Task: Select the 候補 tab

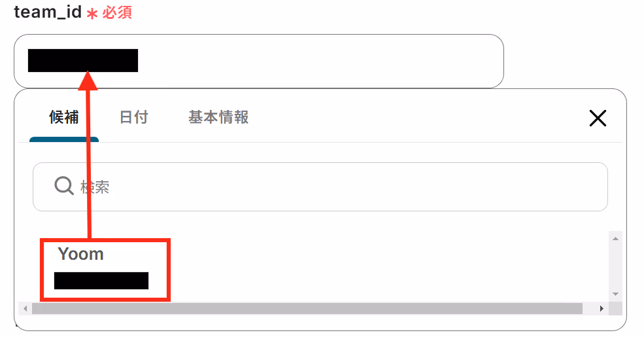Action: tap(64, 118)
